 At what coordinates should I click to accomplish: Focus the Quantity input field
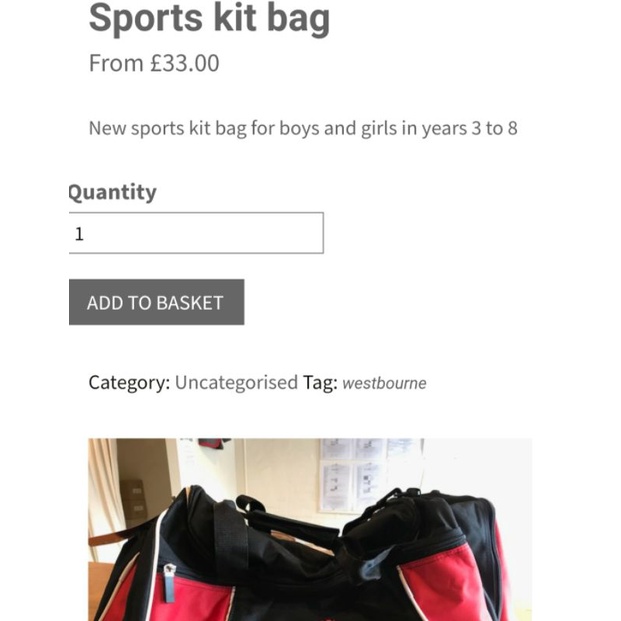(196, 233)
